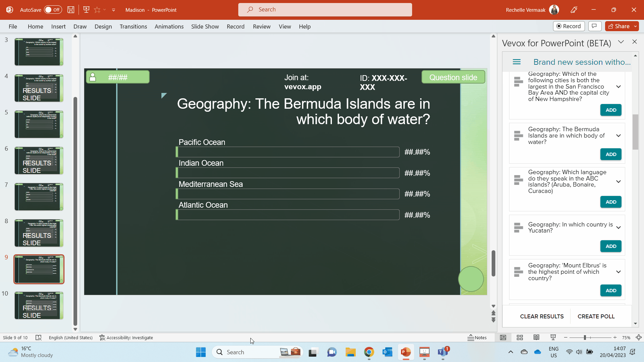The height and width of the screenshot is (362, 644).
Task: Expand the ABC islands language question
Action: click(x=618, y=182)
